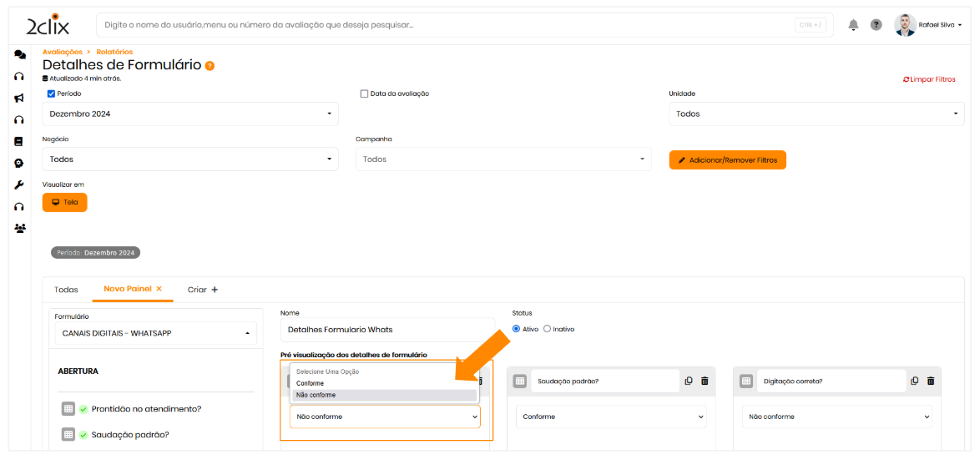Close the 'Novo Painel' tab
This screenshot has height=470, width=980.
[x=159, y=289]
